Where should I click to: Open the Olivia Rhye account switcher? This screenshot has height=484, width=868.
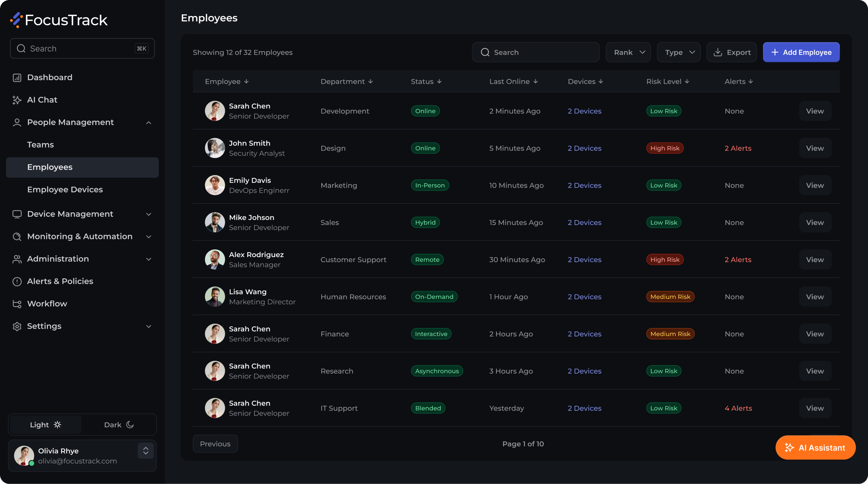coord(146,451)
